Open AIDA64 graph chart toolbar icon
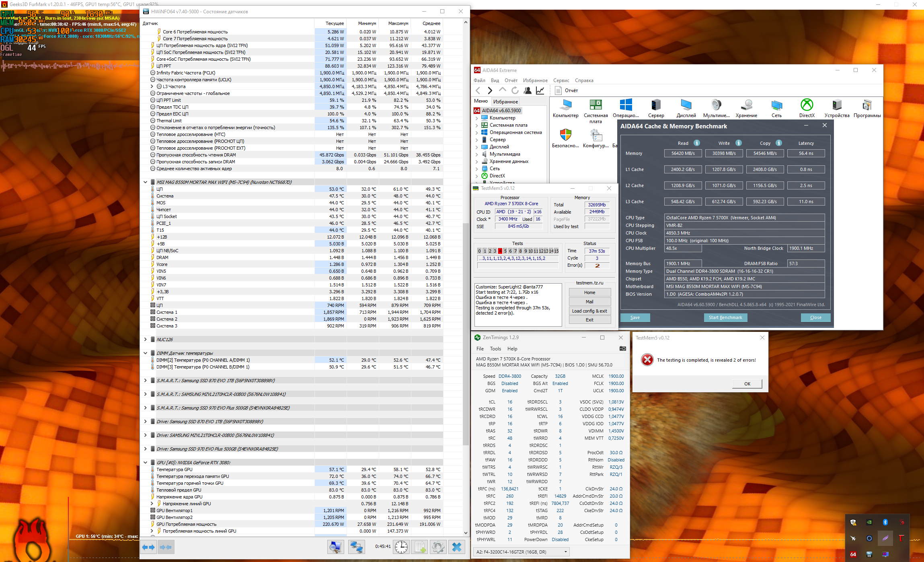 540,91
